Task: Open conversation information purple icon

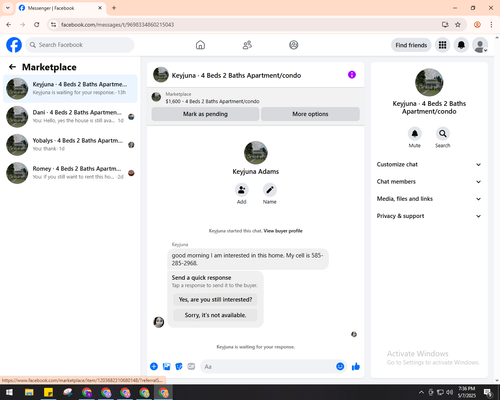Action: tap(352, 75)
